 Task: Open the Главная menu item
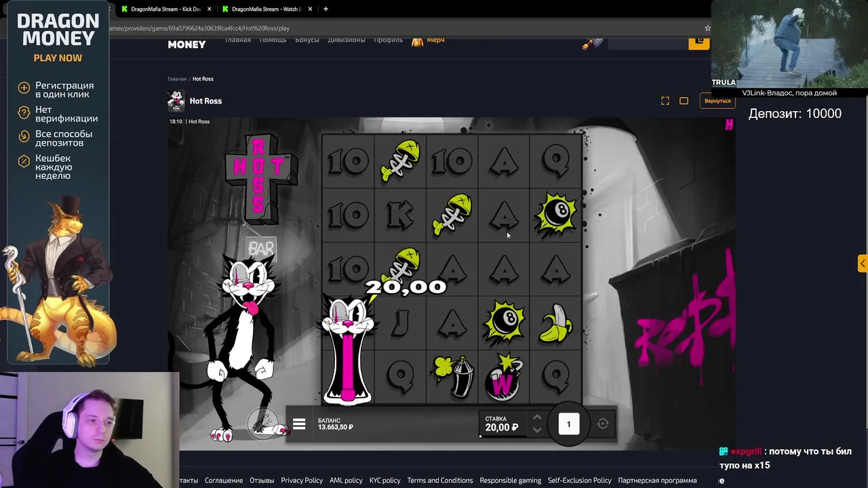click(238, 40)
